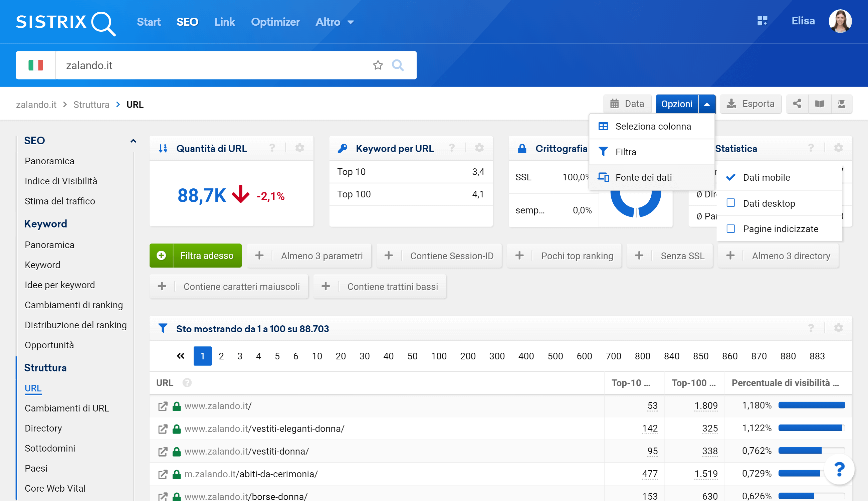
Task: Open help for Keyword per URL box
Action: click(452, 148)
